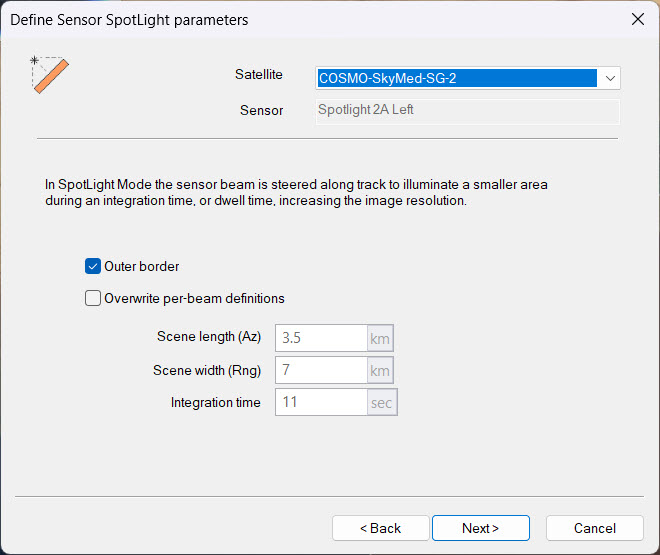Click the sec unit beside Integration time
The width and height of the screenshot is (660, 555).
383,402
